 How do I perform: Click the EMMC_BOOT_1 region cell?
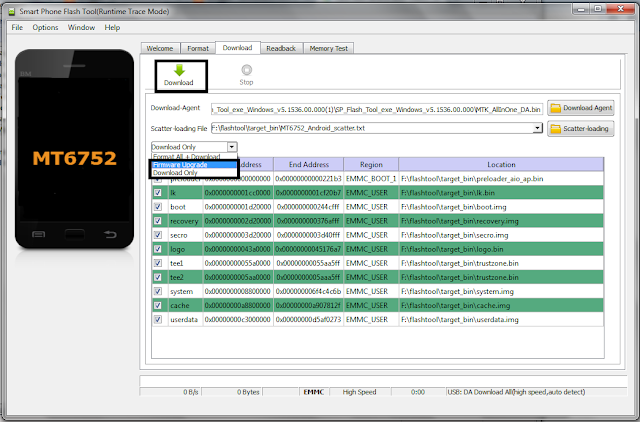(x=371, y=179)
